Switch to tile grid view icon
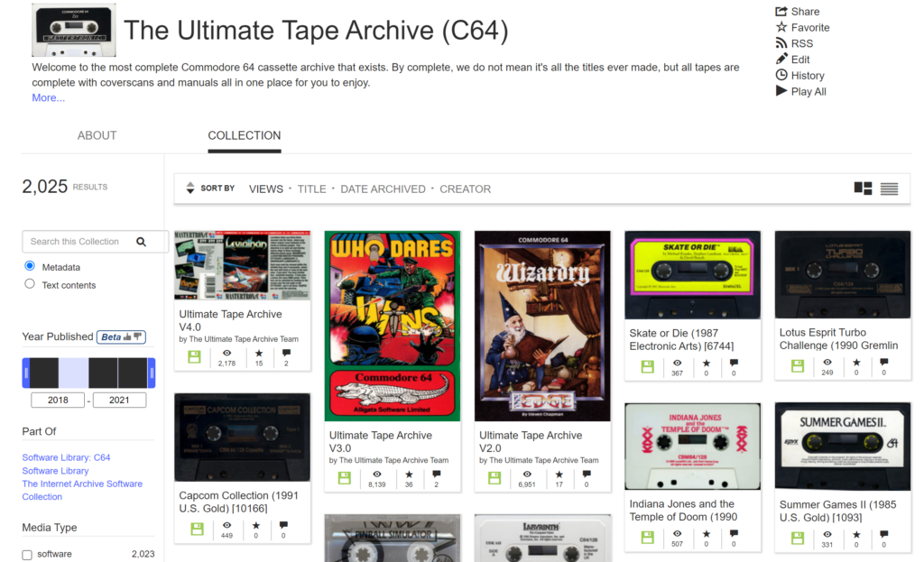 (x=863, y=189)
